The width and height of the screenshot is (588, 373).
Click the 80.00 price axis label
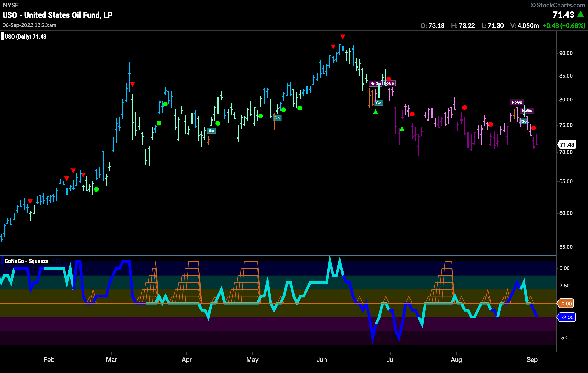566,100
